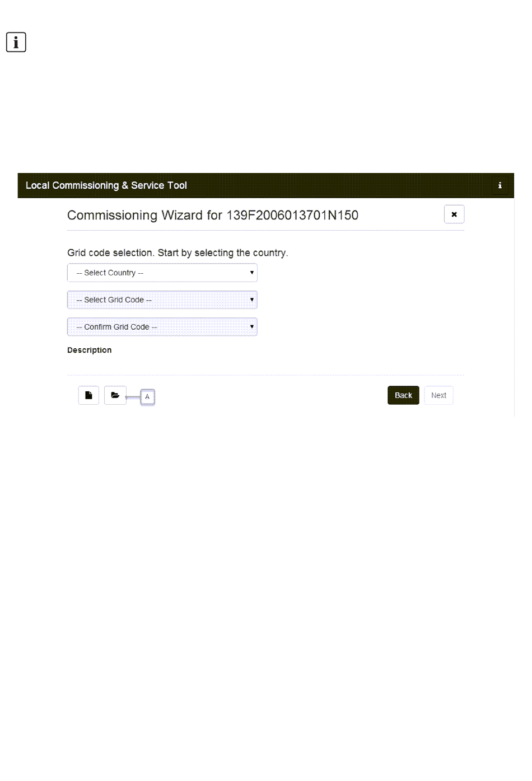Image resolution: width=532 pixels, height=781 pixels.
Task: Click the arrow on the Confirm Grid Code box
Action: pyautogui.click(x=252, y=326)
